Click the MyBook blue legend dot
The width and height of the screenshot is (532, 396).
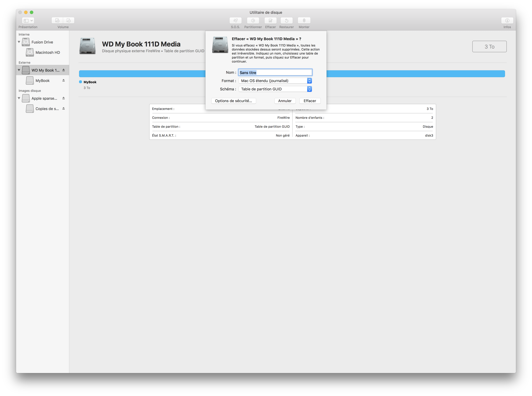pos(80,82)
